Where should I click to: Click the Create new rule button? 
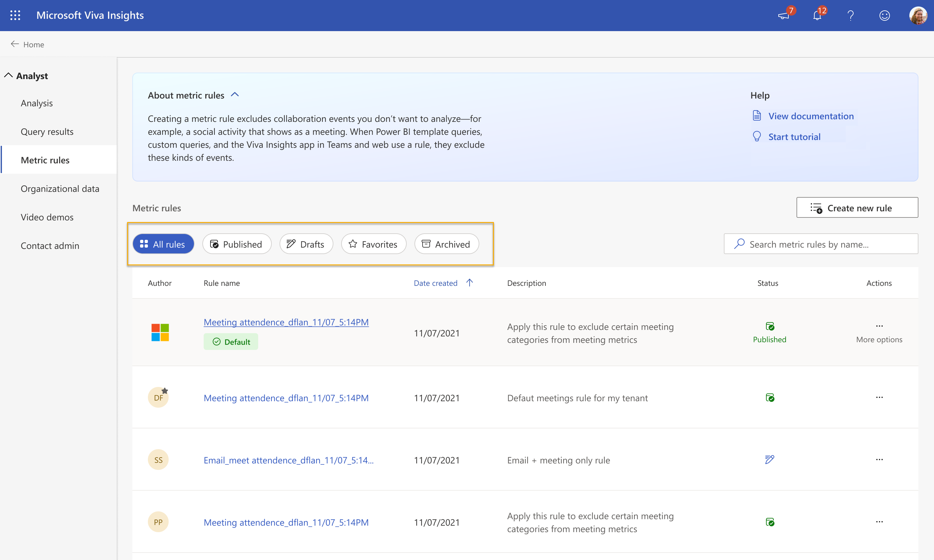857,207
